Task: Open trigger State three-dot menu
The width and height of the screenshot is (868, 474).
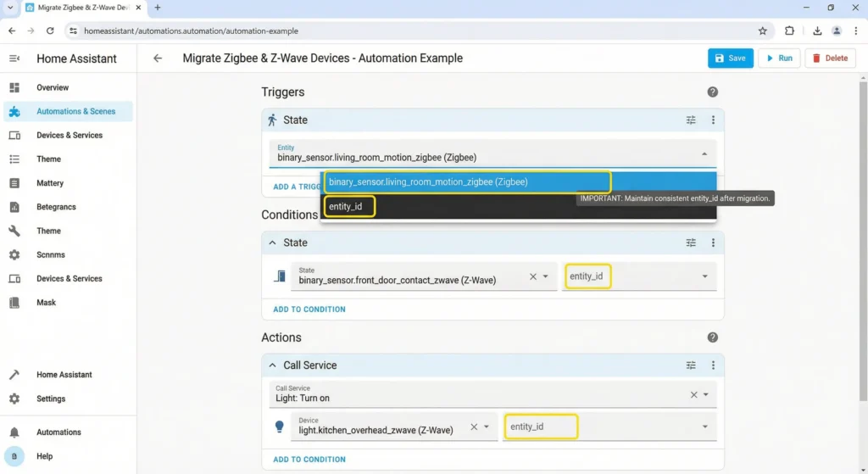Action: pos(713,120)
